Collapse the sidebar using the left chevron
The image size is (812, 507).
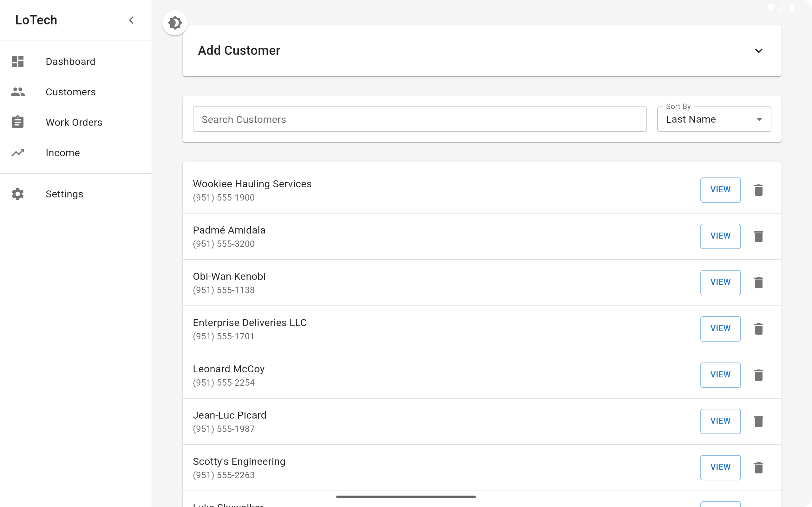pyautogui.click(x=131, y=20)
